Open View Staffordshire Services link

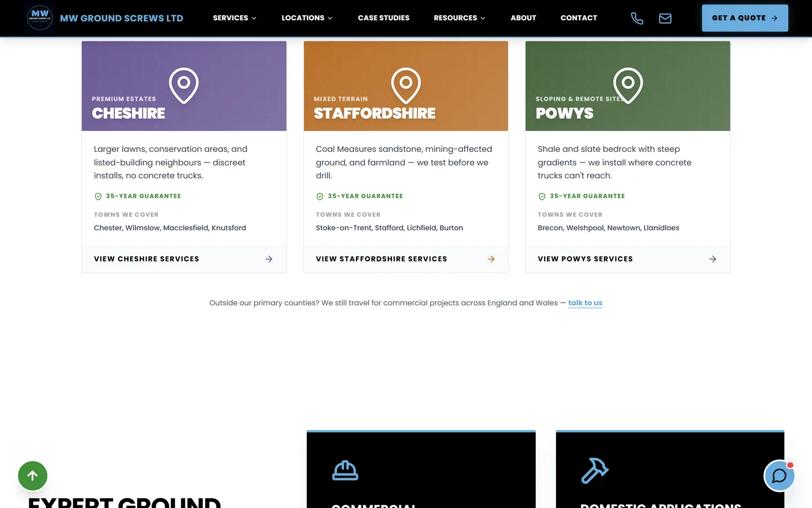406,259
